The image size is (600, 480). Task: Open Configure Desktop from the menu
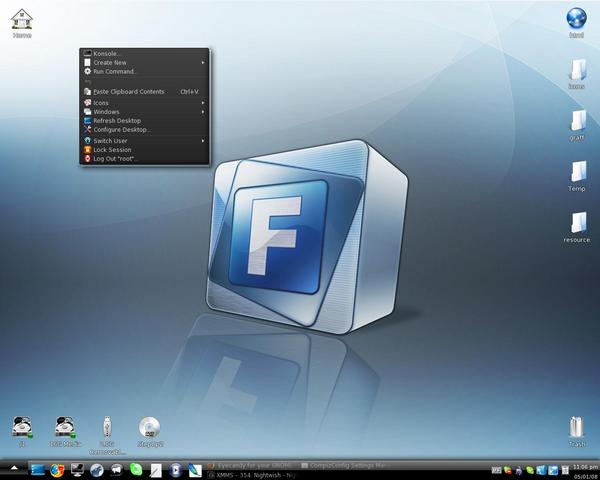pyautogui.click(x=145, y=129)
